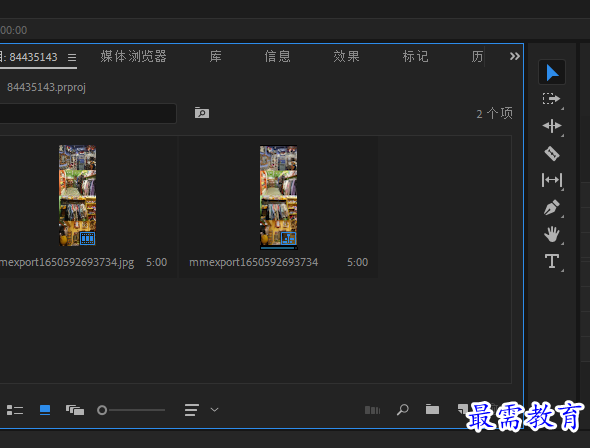This screenshot has height=448, width=590.
Task: Click the New Item icon
Action: [x=462, y=409]
